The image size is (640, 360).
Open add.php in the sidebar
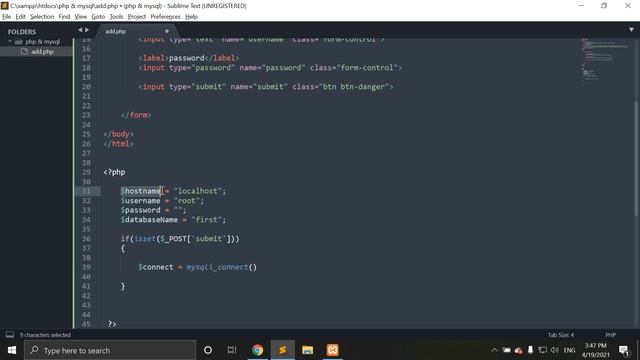42,51
